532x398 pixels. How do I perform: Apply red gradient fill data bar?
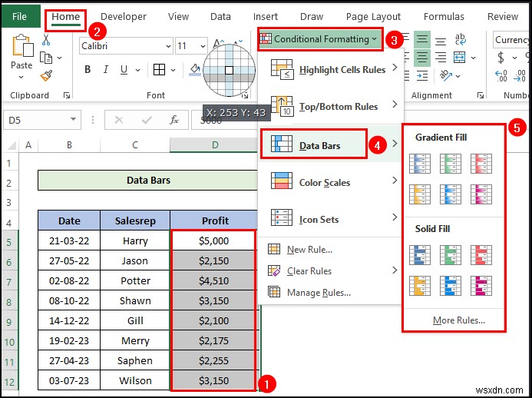481,164
